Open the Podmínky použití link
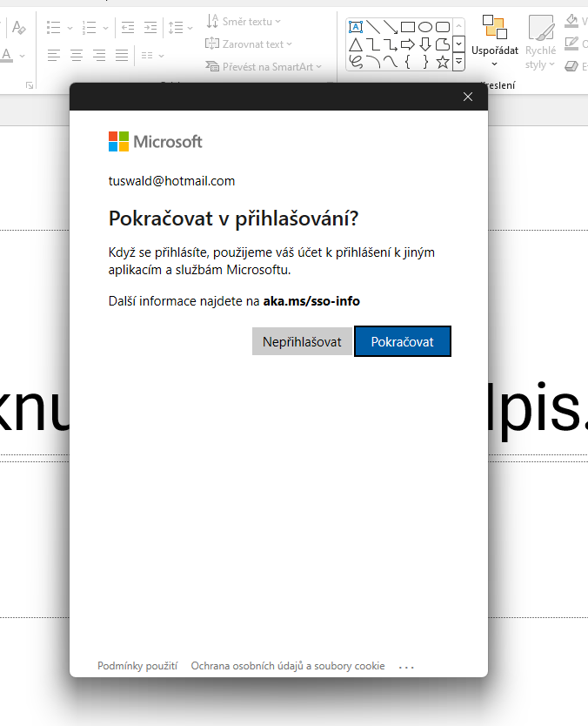Screen dimensions: 588x726 (137, 666)
